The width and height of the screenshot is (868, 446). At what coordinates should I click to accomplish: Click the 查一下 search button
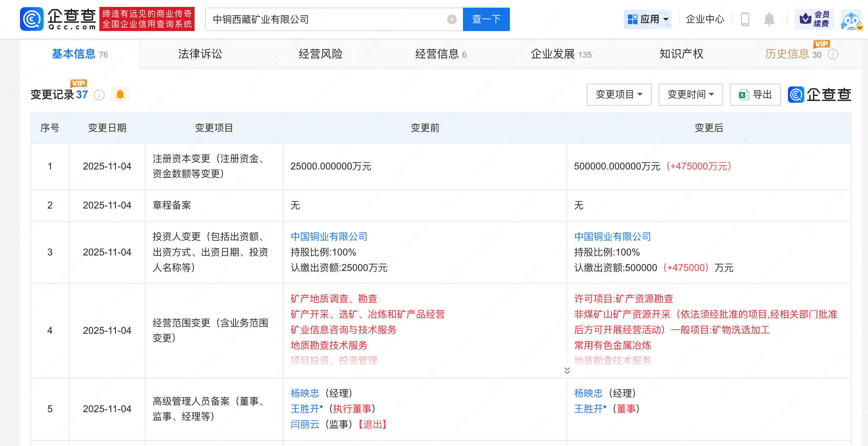(x=486, y=19)
